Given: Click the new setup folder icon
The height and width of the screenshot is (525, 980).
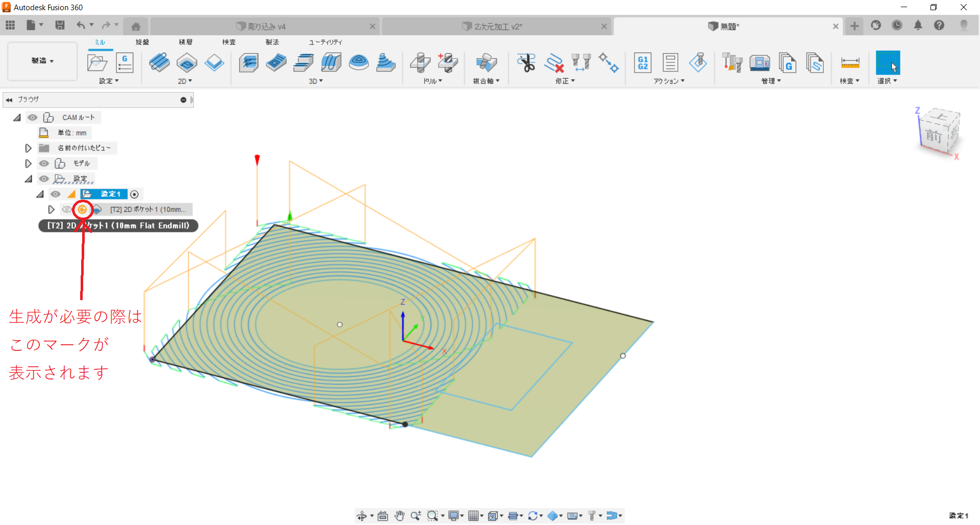Looking at the screenshot, I should coord(97,63).
